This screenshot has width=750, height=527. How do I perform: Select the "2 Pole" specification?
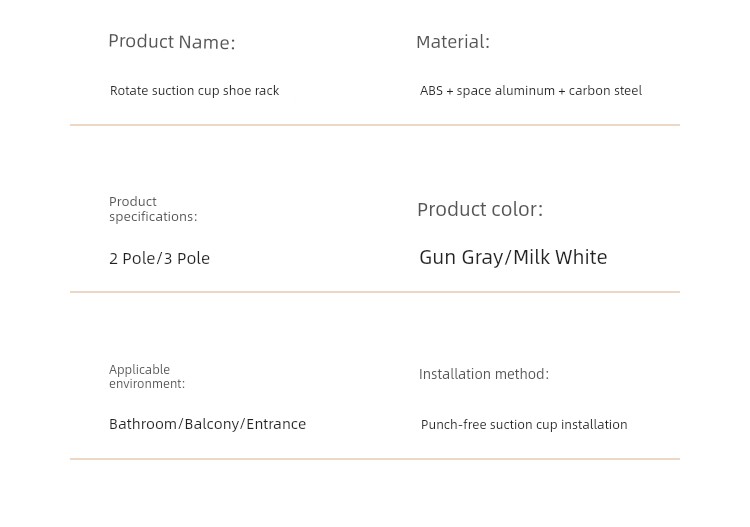tap(132, 258)
